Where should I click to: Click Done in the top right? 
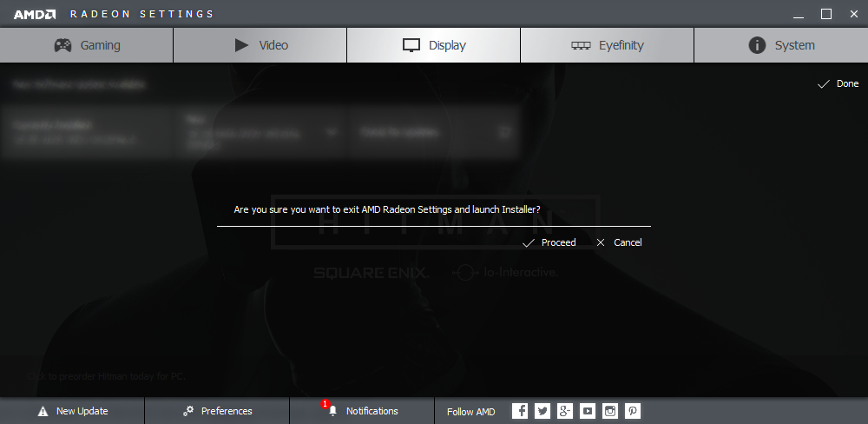pos(838,83)
